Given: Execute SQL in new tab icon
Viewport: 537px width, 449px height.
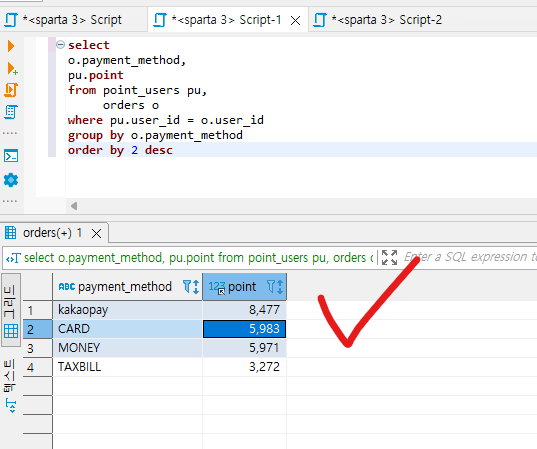Looking at the screenshot, I should tap(12, 68).
